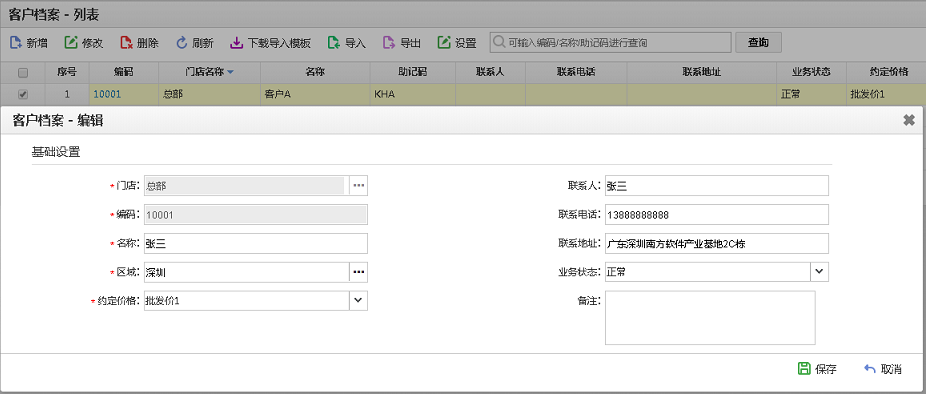Click the 联系电话 column header

click(x=576, y=72)
